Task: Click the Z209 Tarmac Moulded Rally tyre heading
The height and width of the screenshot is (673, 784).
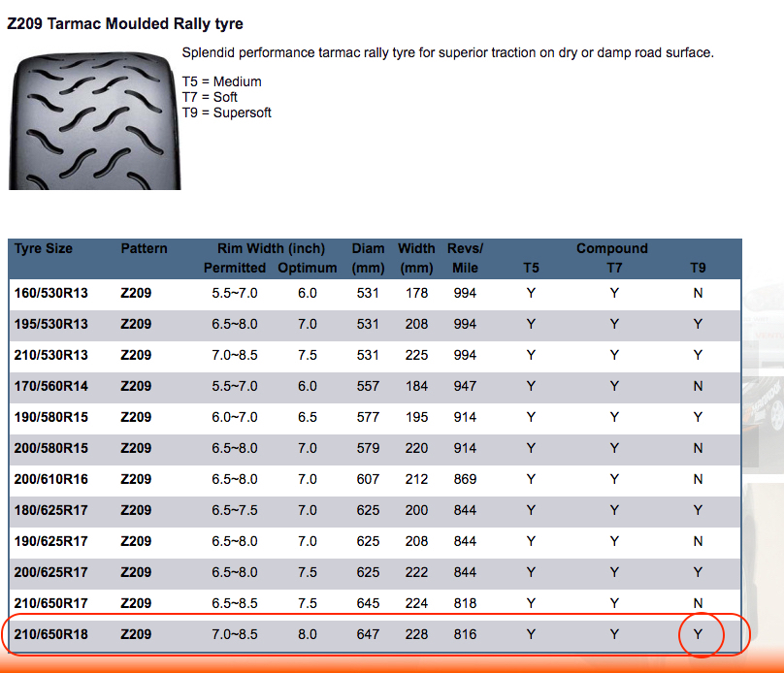Action: click(x=125, y=23)
